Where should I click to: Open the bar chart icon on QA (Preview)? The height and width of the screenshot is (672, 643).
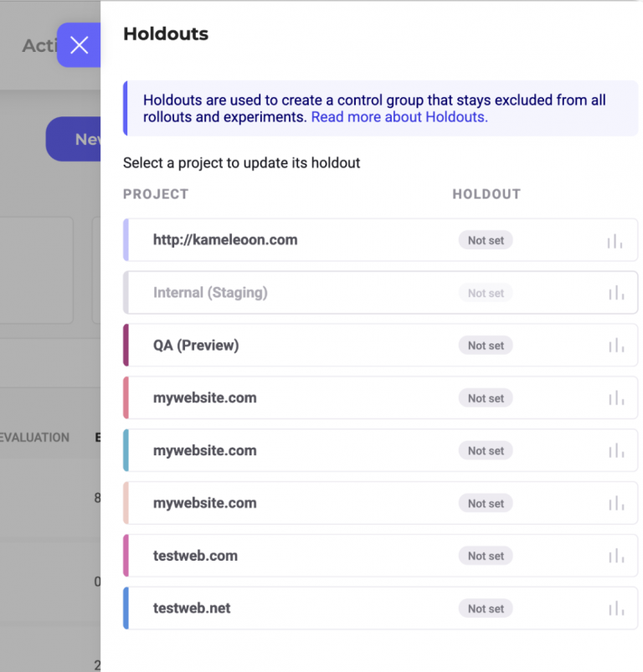615,346
